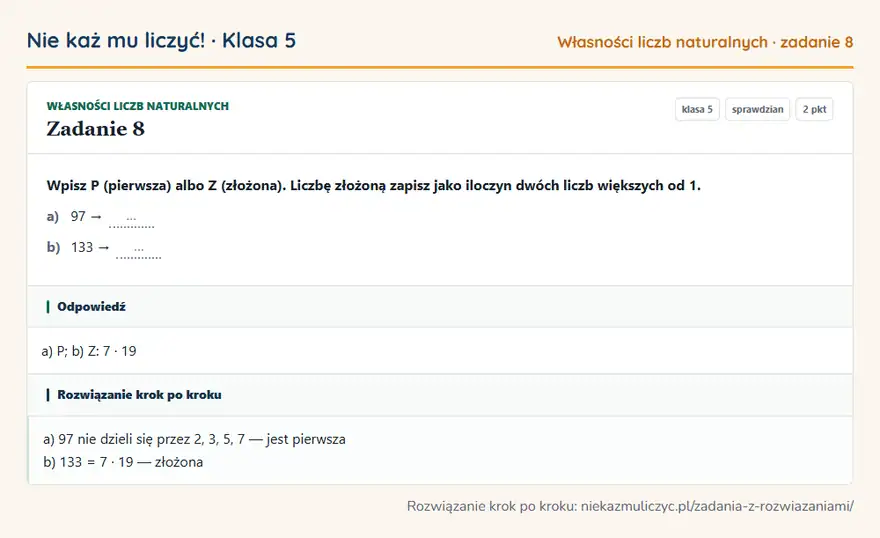Click the answer line 'a) P; b) Z: 7 · 19'
Image resolution: width=880 pixels, height=538 pixels.
click(x=89, y=351)
